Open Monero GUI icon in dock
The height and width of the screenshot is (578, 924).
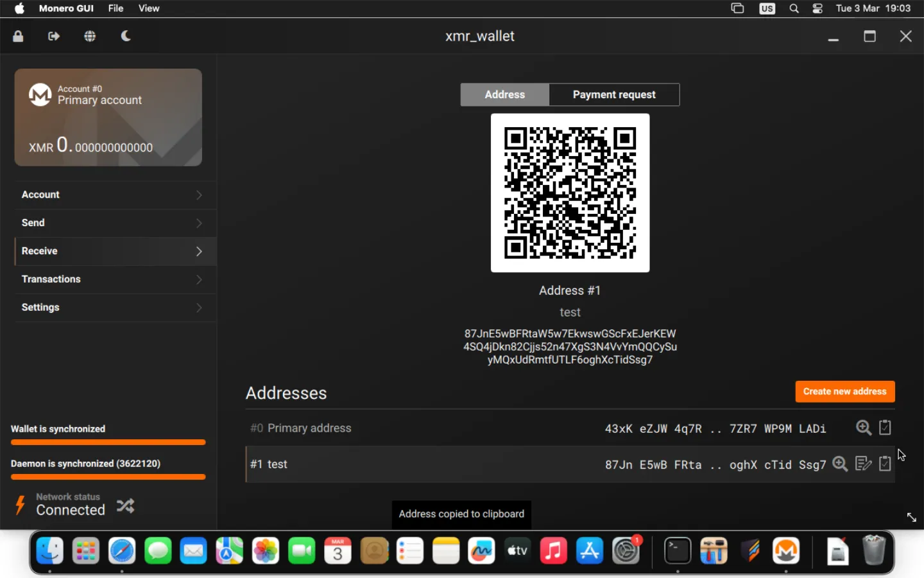click(786, 551)
